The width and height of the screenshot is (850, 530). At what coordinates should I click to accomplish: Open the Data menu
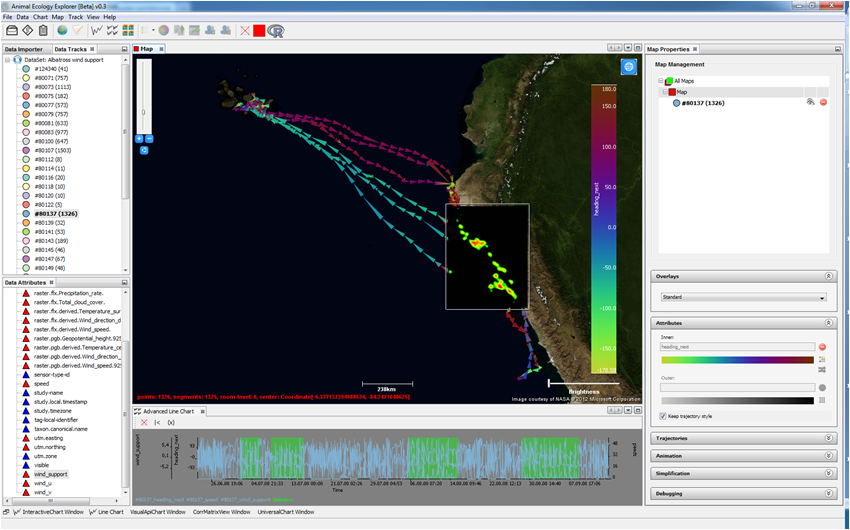click(22, 17)
